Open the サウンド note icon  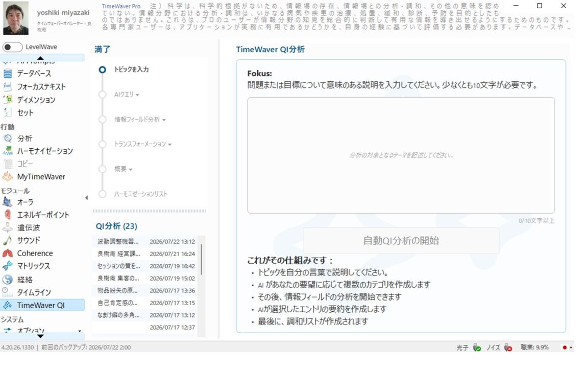8,240
